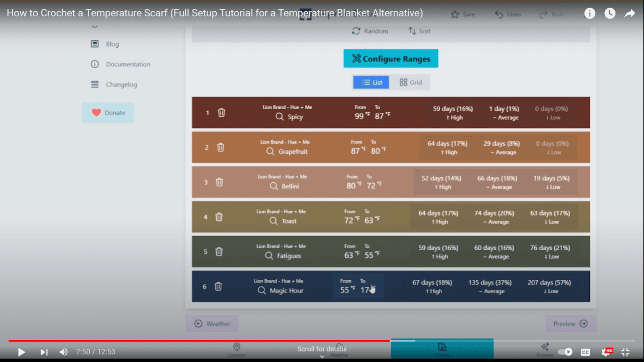The height and width of the screenshot is (362, 644).
Task: Open the Changelog sidebar item
Action: coord(121,85)
